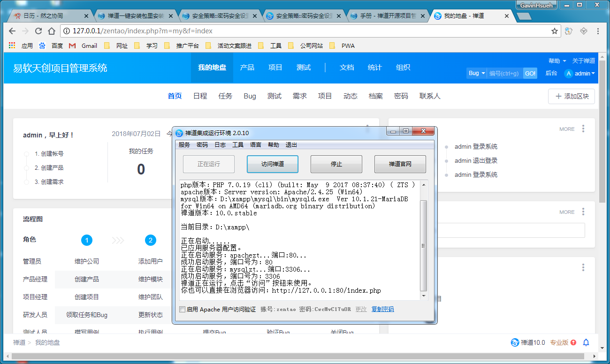Expand the Bug search type dropdown
This screenshot has height=364, width=610.
476,73
